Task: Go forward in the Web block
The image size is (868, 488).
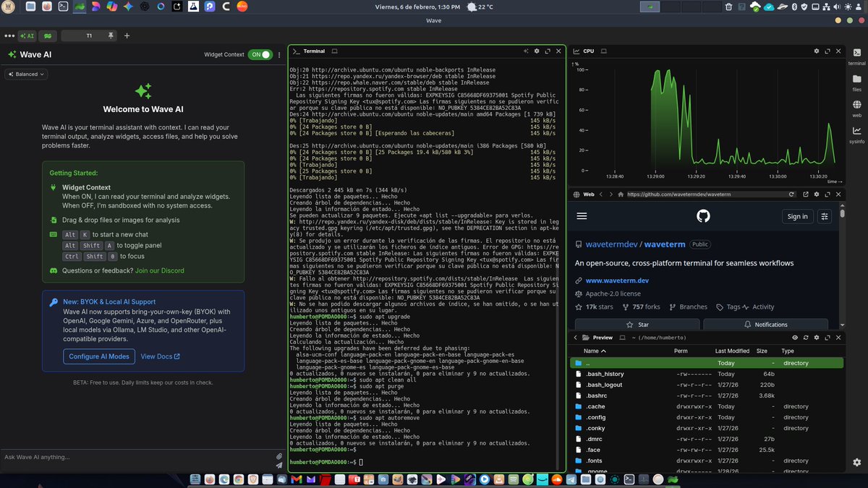Action: pyautogui.click(x=610, y=194)
